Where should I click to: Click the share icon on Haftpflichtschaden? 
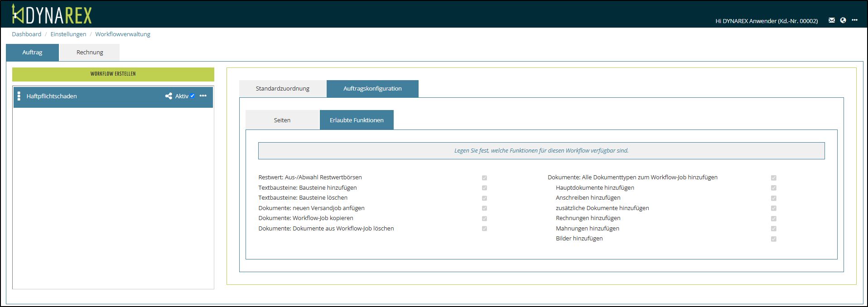click(169, 96)
